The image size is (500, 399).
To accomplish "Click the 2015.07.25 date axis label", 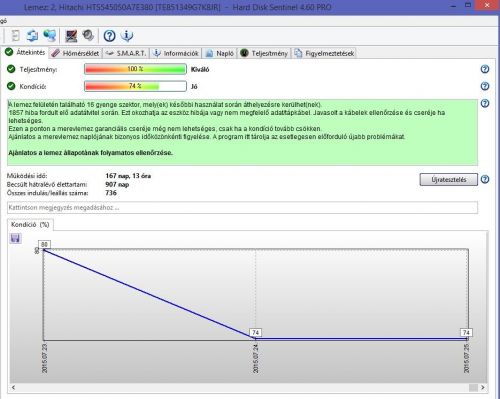I will click(x=466, y=358).
